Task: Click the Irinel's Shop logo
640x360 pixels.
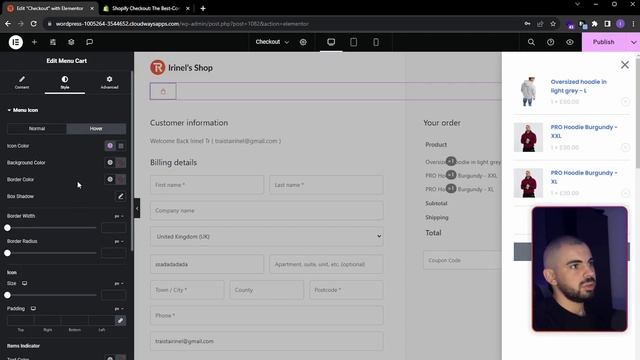Action: [x=181, y=68]
